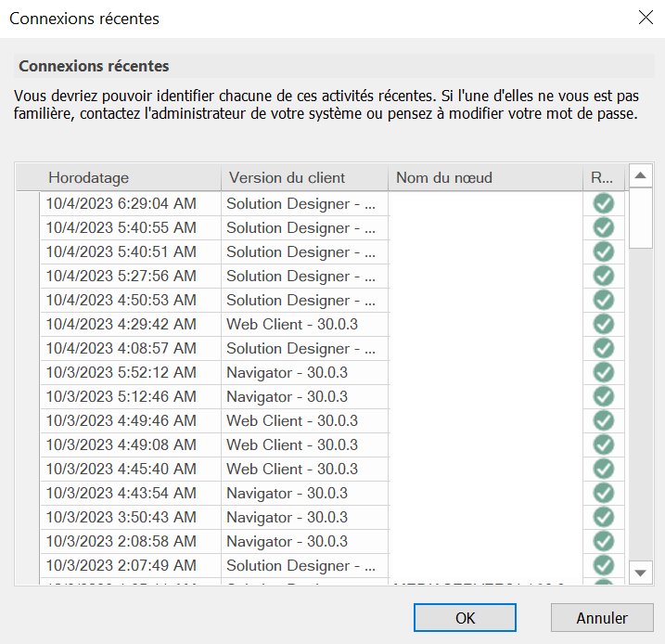Click the green check icon for 10/4/2023 6:29:04 AM
Screen dimensions: 665x644
[604, 203]
